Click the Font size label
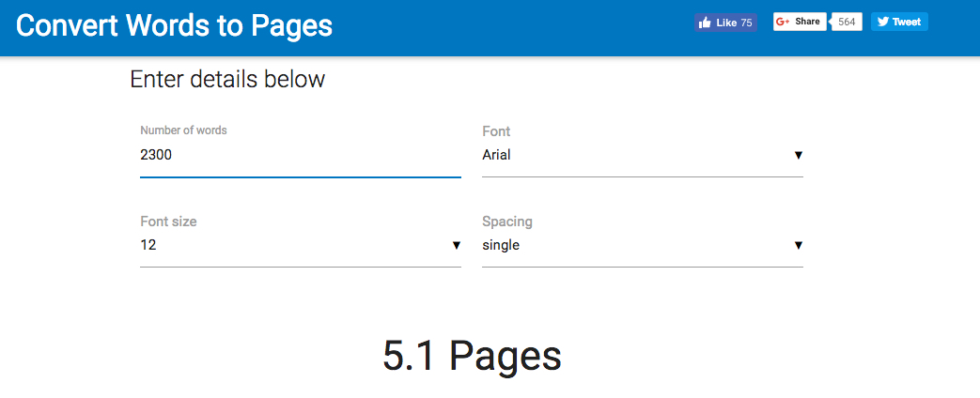This screenshot has width=980, height=398. tap(168, 222)
